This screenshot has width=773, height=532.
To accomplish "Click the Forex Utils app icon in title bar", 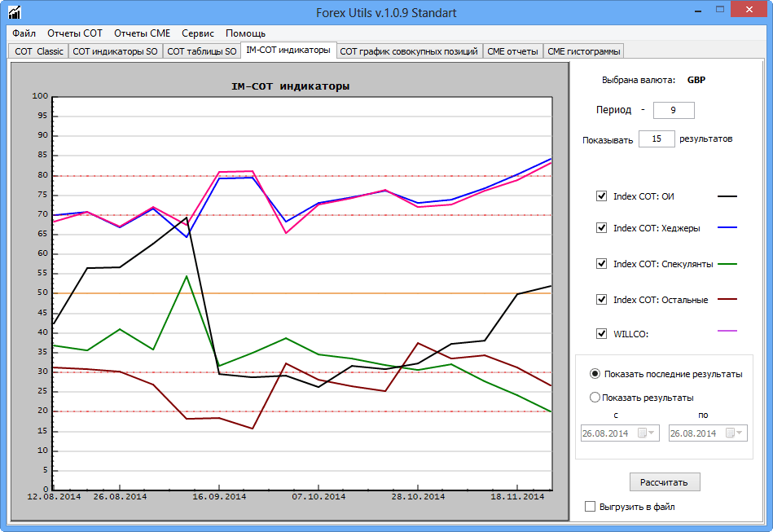I will pyautogui.click(x=14, y=13).
